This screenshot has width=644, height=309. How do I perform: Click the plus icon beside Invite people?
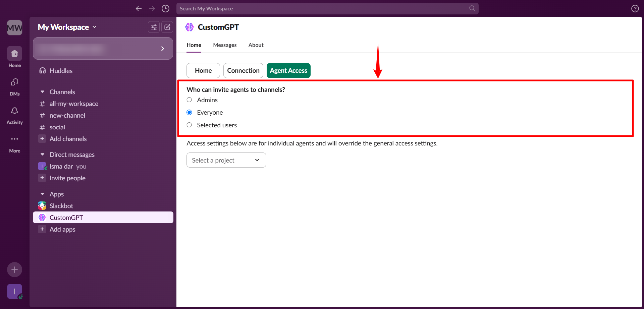pyautogui.click(x=42, y=178)
